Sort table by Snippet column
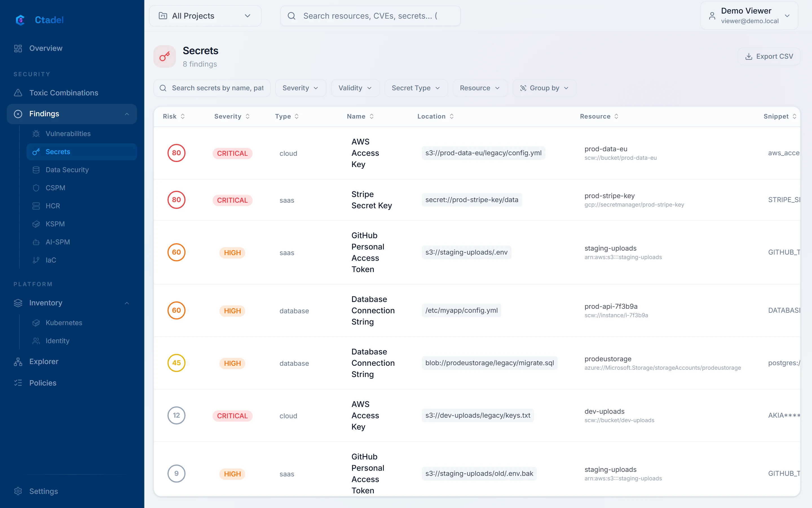The height and width of the screenshot is (508, 812). click(x=780, y=116)
